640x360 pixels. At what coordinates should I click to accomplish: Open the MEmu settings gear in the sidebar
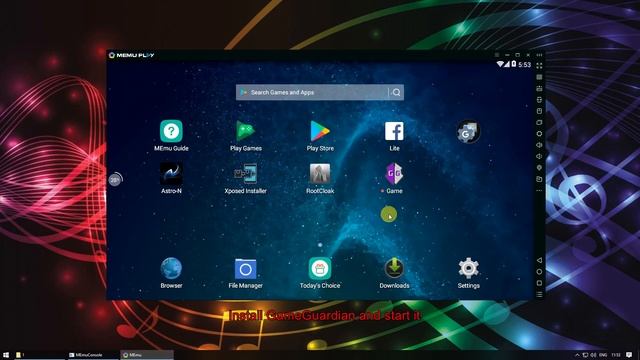539,133
